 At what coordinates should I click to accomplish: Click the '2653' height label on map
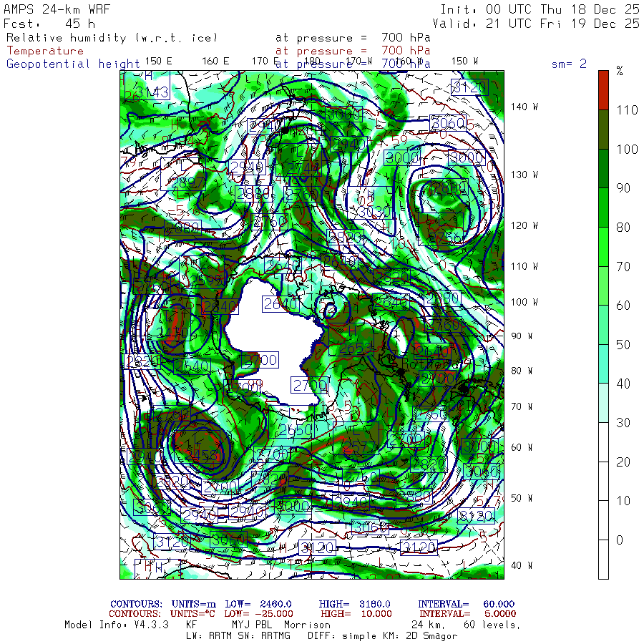coord(356,348)
